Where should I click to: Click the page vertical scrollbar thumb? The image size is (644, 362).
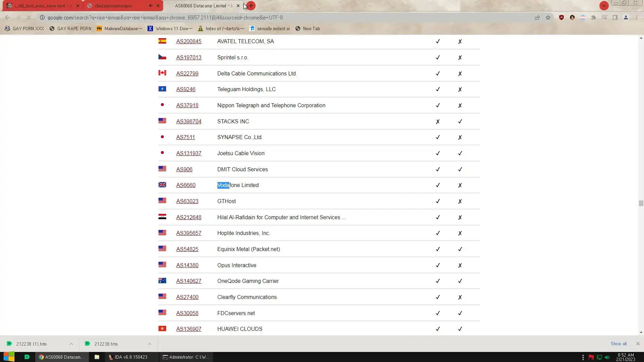(x=641, y=203)
